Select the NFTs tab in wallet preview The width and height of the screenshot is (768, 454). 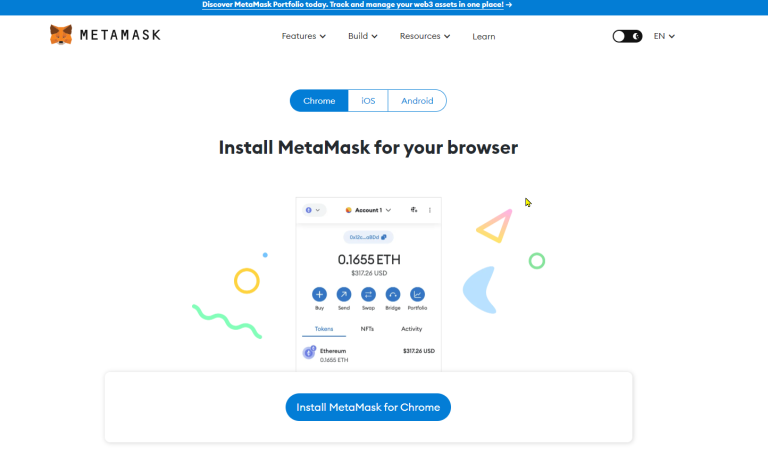(367, 329)
